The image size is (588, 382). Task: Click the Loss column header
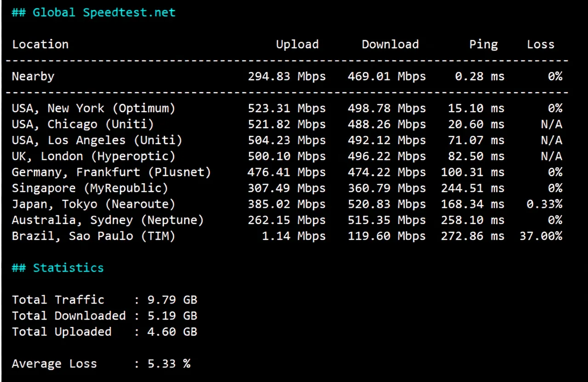coord(540,44)
